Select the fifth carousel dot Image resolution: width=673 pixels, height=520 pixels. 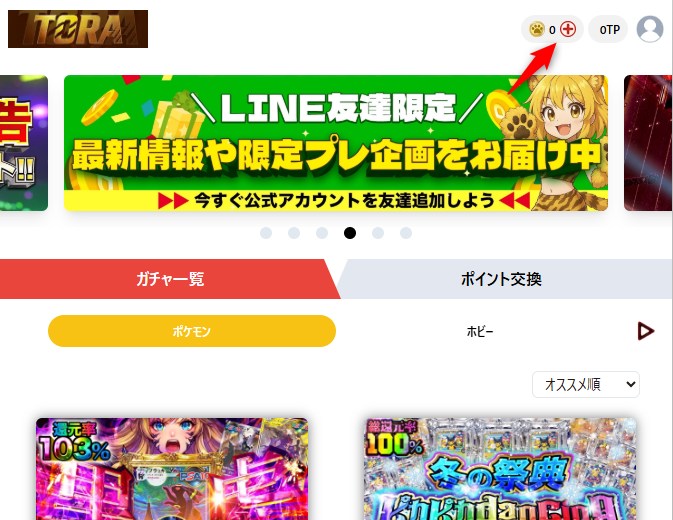click(378, 233)
